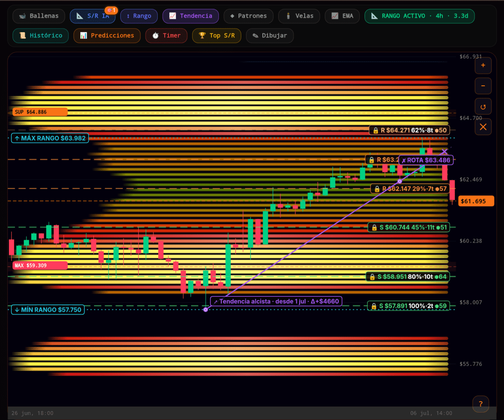Zoom in with the plus icon
This screenshot has height=420, width=504.
click(483, 65)
